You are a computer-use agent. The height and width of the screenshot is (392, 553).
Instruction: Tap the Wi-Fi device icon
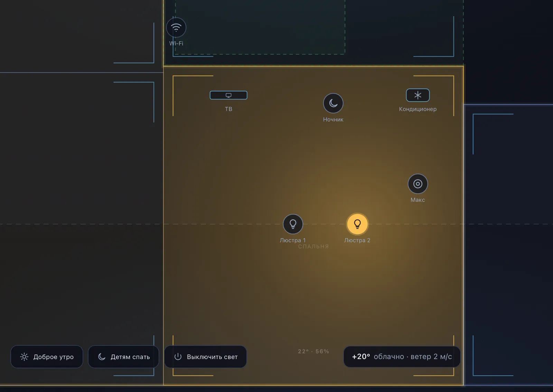(176, 28)
